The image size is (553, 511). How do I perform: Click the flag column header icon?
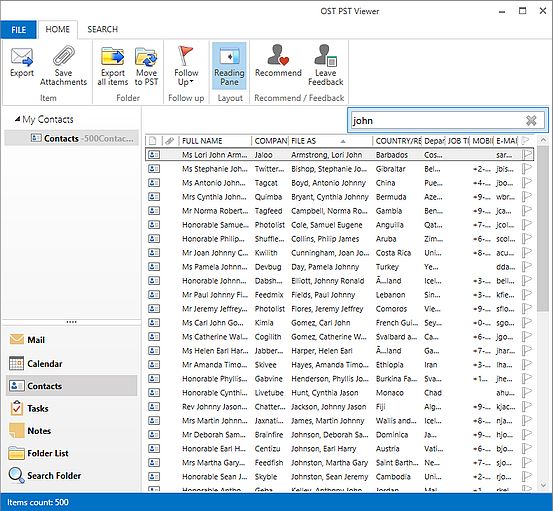[526, 141]
